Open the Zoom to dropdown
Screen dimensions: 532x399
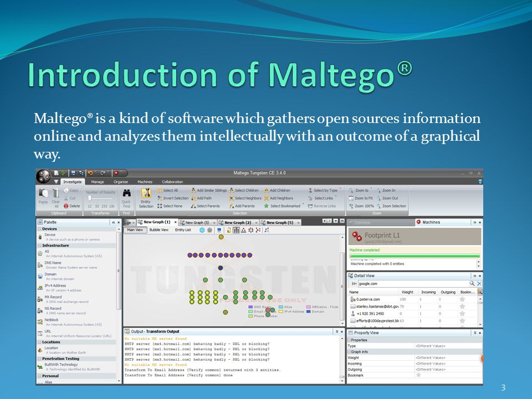pos(361,190)
